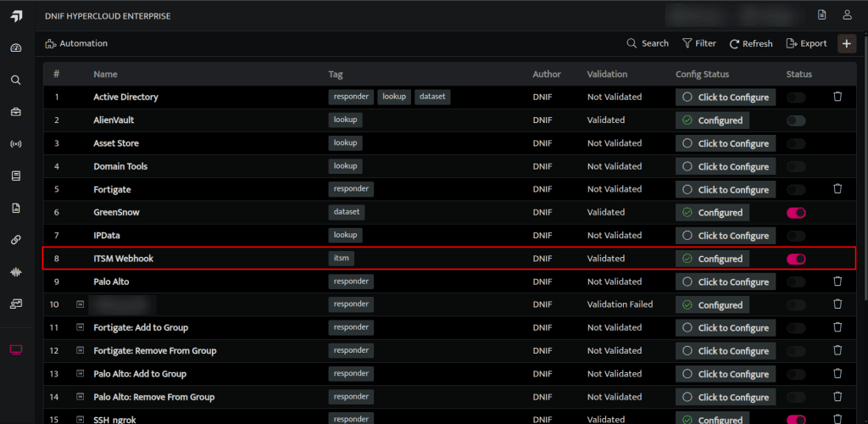Select the monitor icon highlighted in sidebar
868x424 pixels.
pos(16,350)
